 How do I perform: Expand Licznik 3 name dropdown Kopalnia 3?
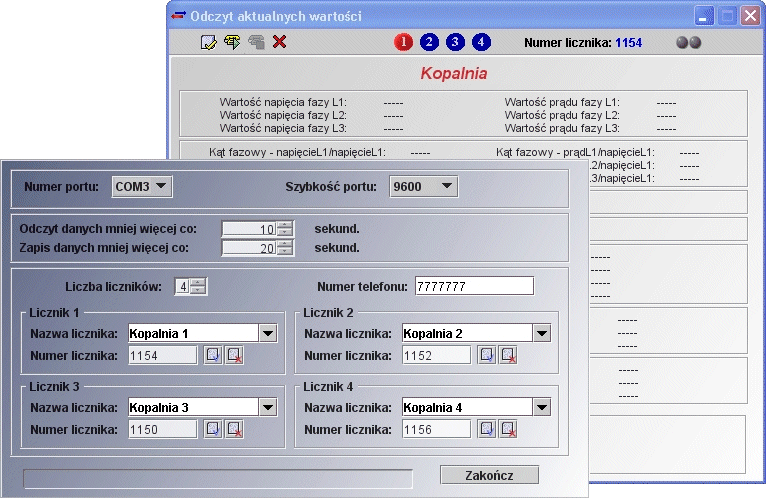click(x=267, y=407)
